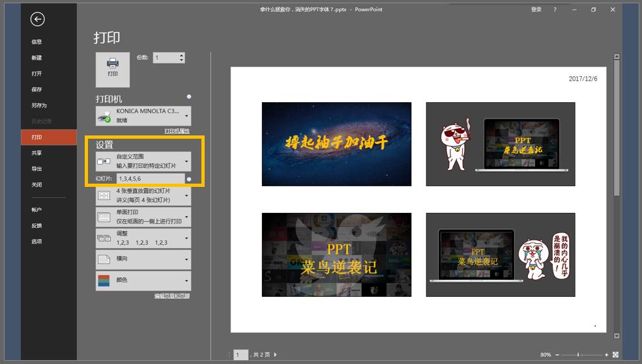Viewport: 642px width, 364px height.
Task: Click the crying cat laptop slide thumbnail
Action: click(501, 255)
